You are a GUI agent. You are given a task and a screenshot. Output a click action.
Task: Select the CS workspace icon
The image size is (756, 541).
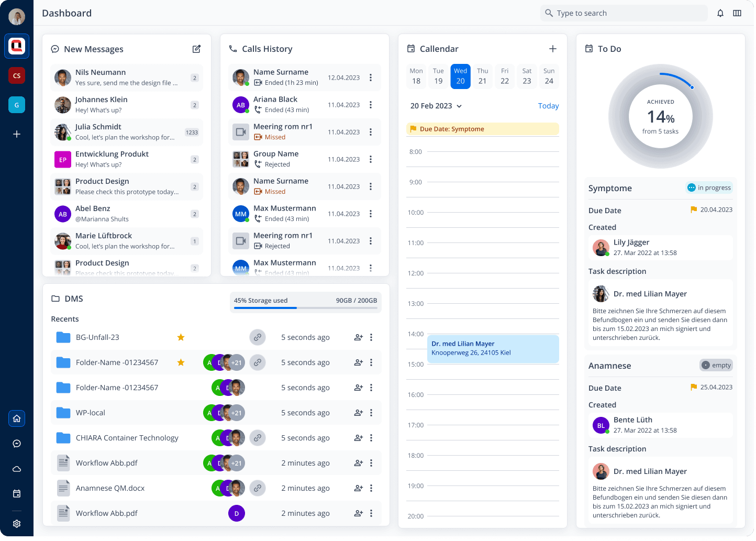coord(17,75)
